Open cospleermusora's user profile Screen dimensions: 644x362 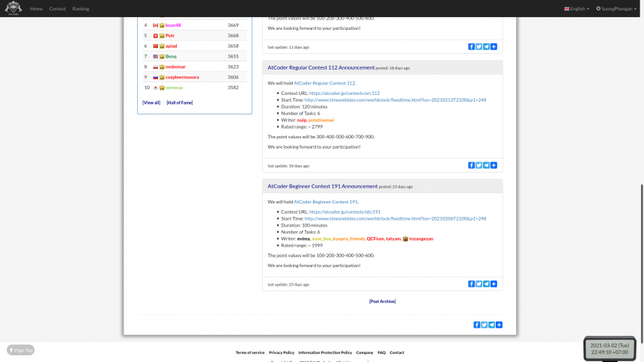(x=182, y=77)
